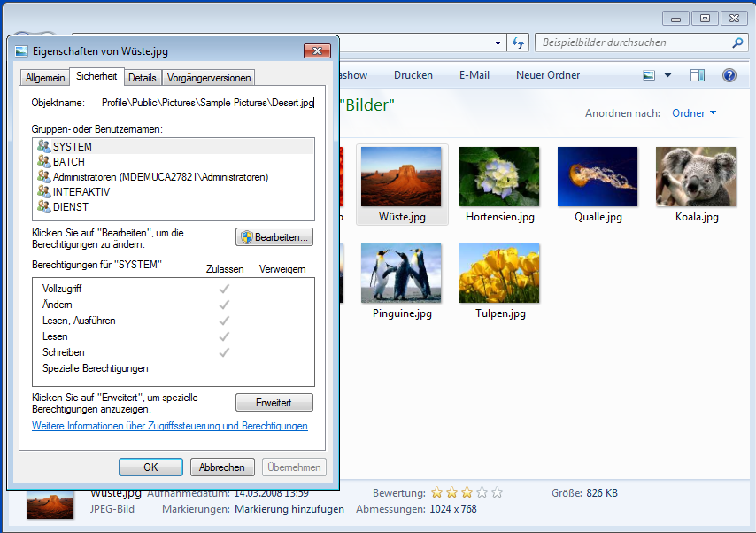This screenshot has height=533, width=756.
Task: Toggle the preview pane icon
Action: [698, 75]
